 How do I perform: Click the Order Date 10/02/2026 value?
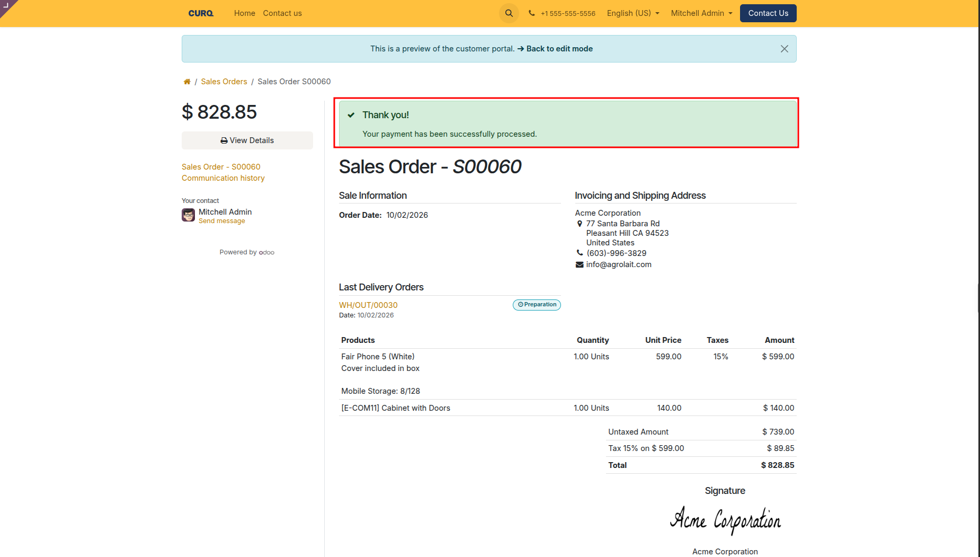[407, 215]
